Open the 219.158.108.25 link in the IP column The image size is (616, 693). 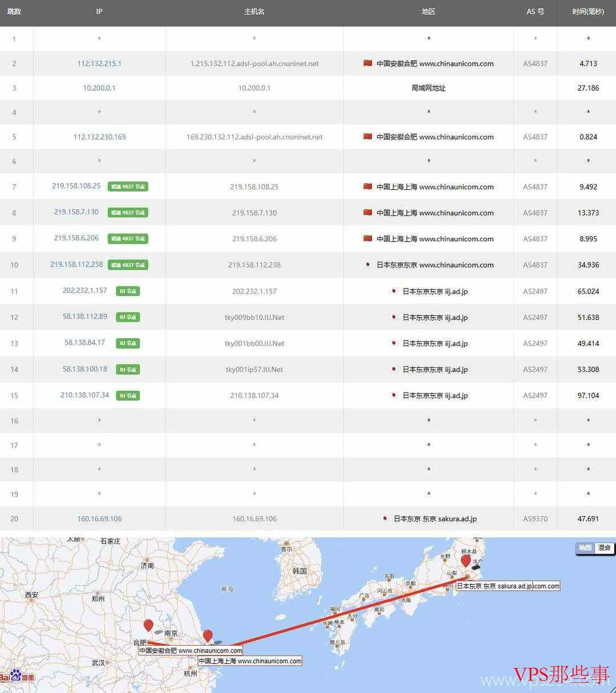click(x=76, y=186)
